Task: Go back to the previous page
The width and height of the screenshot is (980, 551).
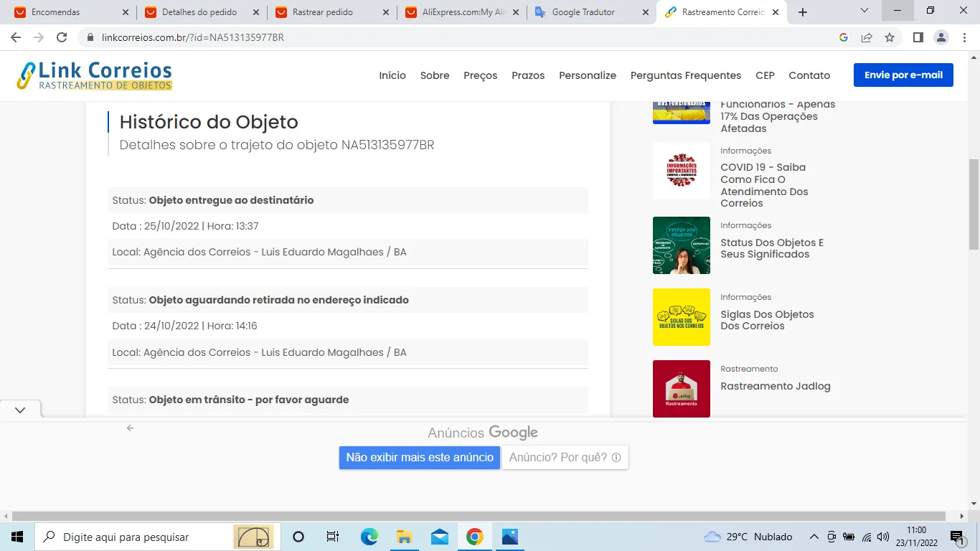Action: [16, 37]
